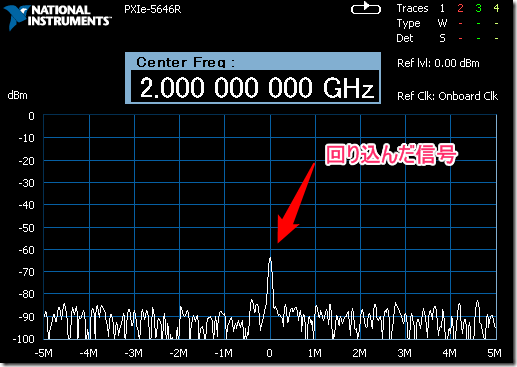The image size is (517, 367).
Task: Toggle the continuous sweep loop icon
Action: click(366, 8)
